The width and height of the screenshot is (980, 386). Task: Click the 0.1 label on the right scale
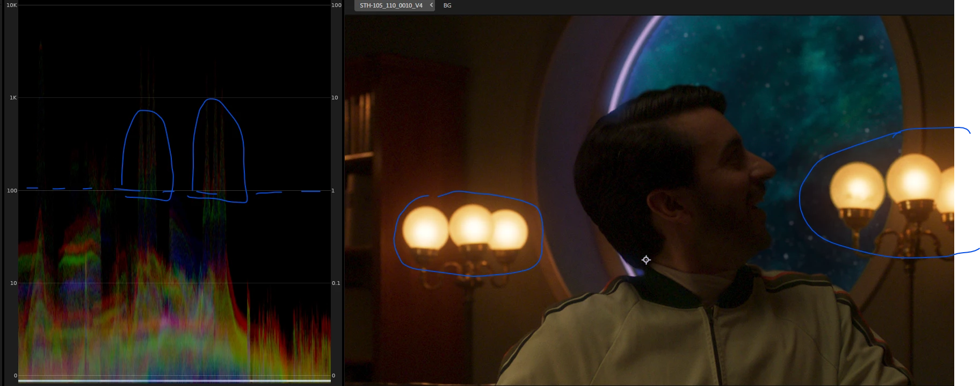tap(336, 283)
